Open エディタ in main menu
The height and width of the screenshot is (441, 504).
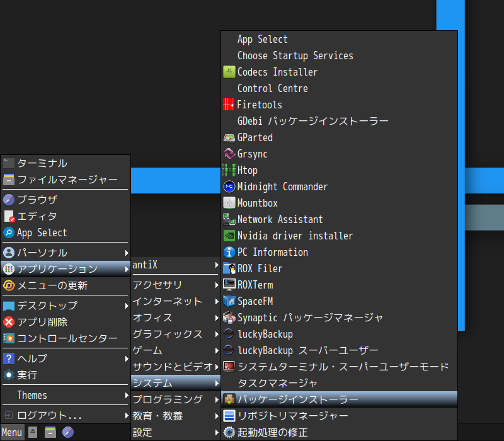(x=66, y=216)
